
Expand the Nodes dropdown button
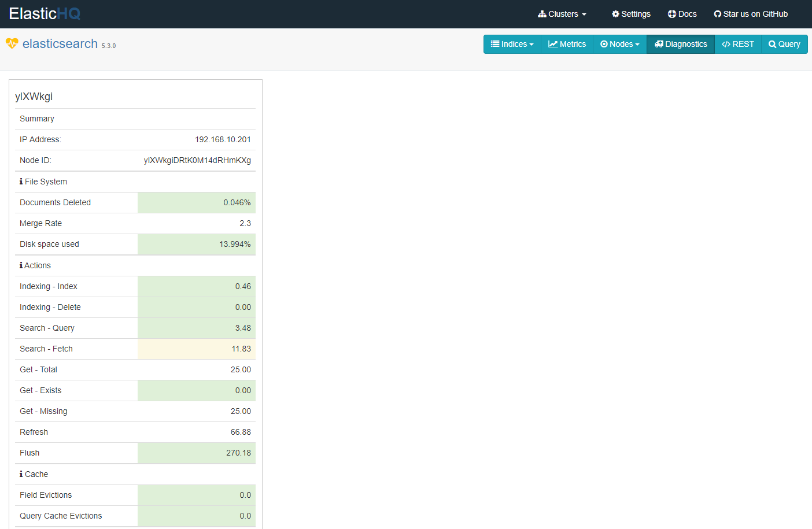[x=620, y=44]
